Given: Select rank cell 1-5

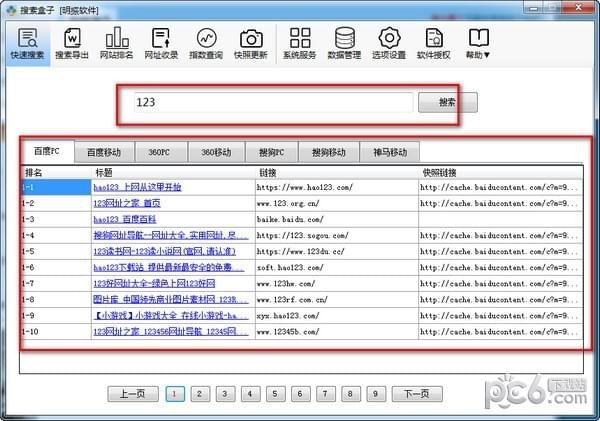Looking at the screenshot, I should (x=56, y=251).
